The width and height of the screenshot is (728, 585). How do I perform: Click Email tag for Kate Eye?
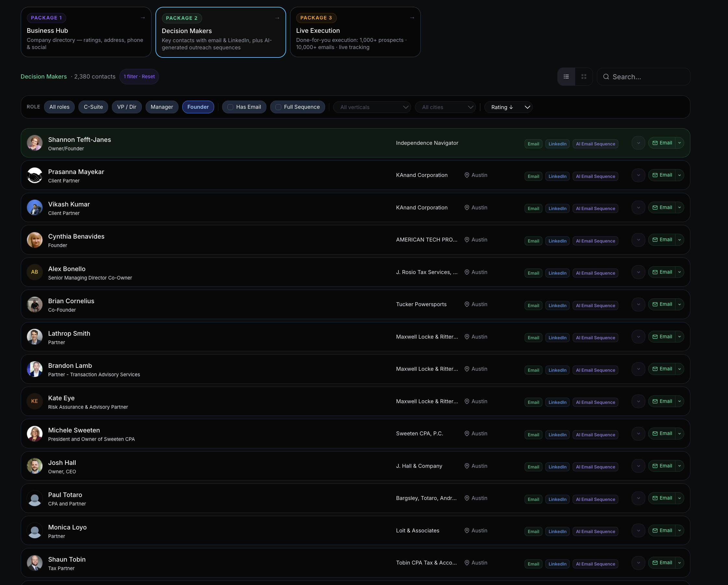[x=533, y=402]
